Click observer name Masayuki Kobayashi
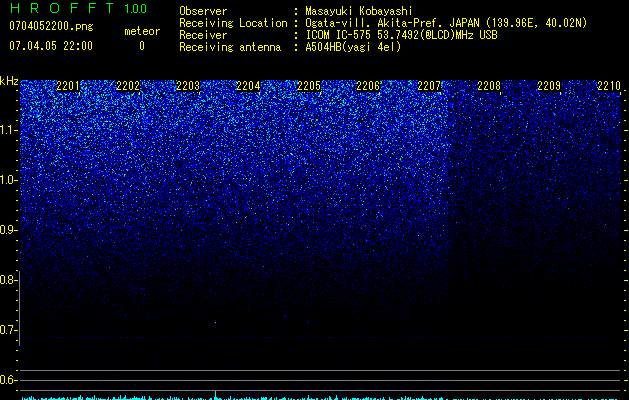 pos(359,11)
